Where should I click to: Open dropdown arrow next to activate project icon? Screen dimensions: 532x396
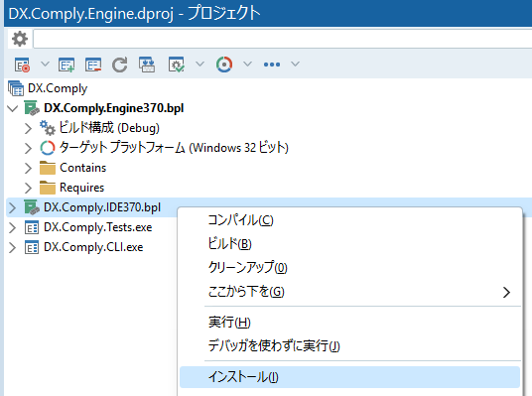pos(45,64)
